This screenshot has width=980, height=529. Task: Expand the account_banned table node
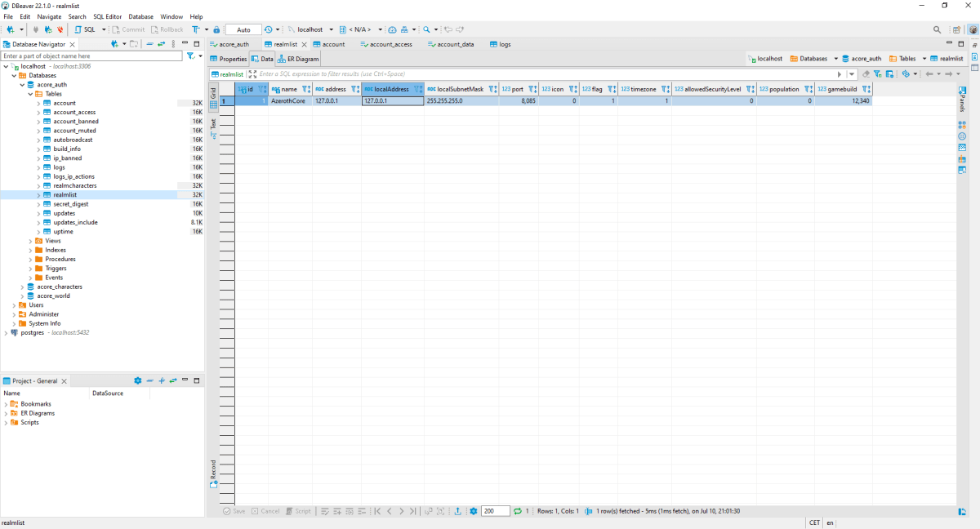point(39,121)
